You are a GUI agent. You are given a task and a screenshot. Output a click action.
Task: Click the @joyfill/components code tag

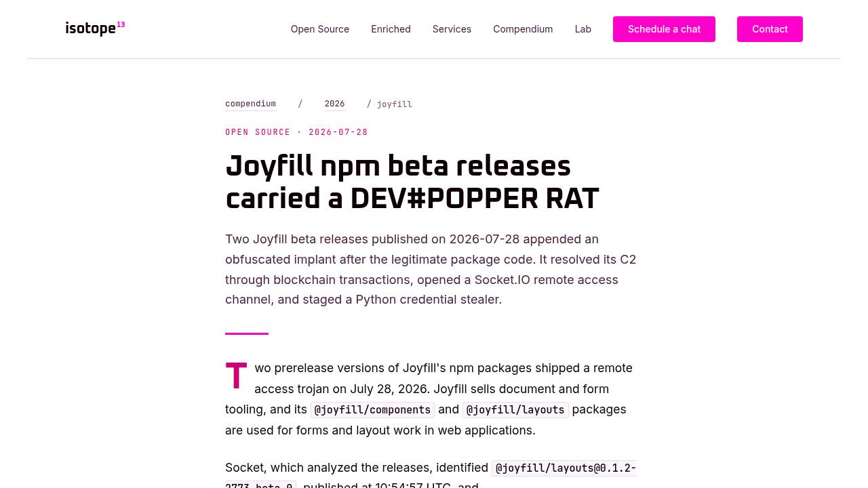(x=372, y=410)
